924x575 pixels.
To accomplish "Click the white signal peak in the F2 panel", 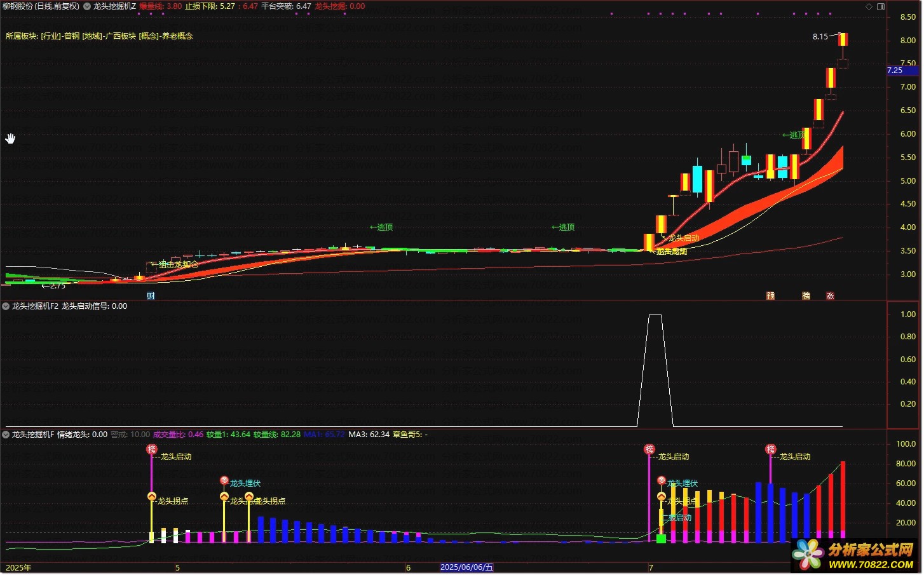I will [655, 315].
